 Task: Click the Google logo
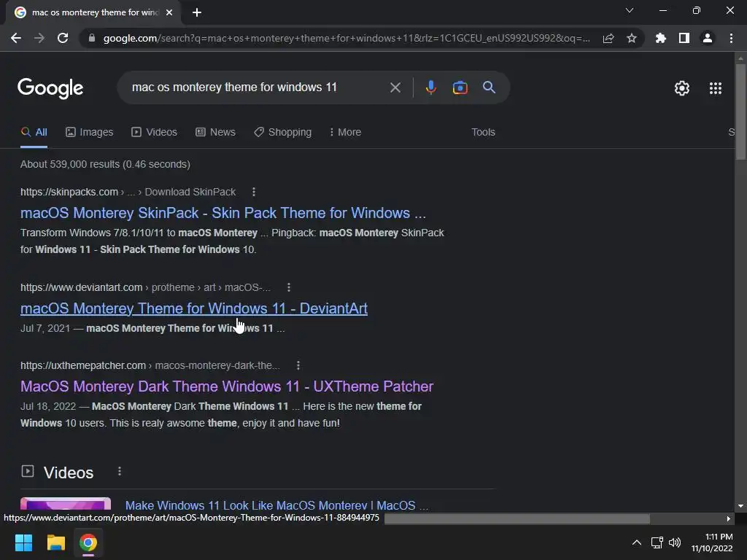coord(50,88)
